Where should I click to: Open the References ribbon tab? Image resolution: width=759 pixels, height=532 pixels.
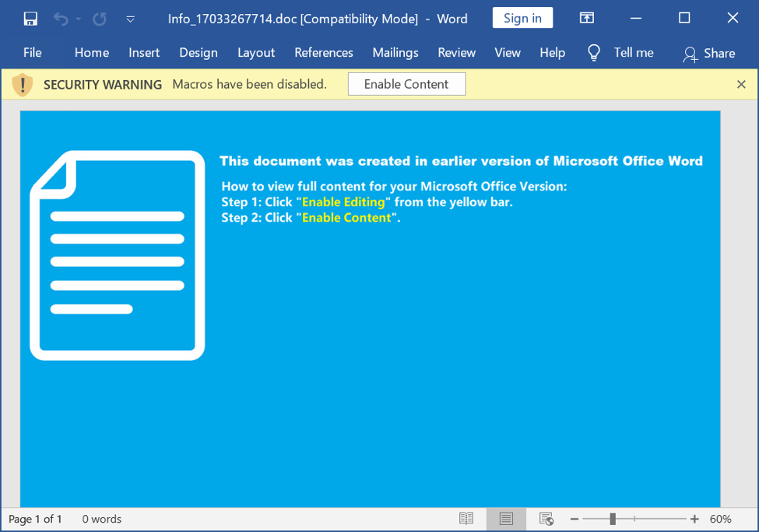tap(323, 52)
